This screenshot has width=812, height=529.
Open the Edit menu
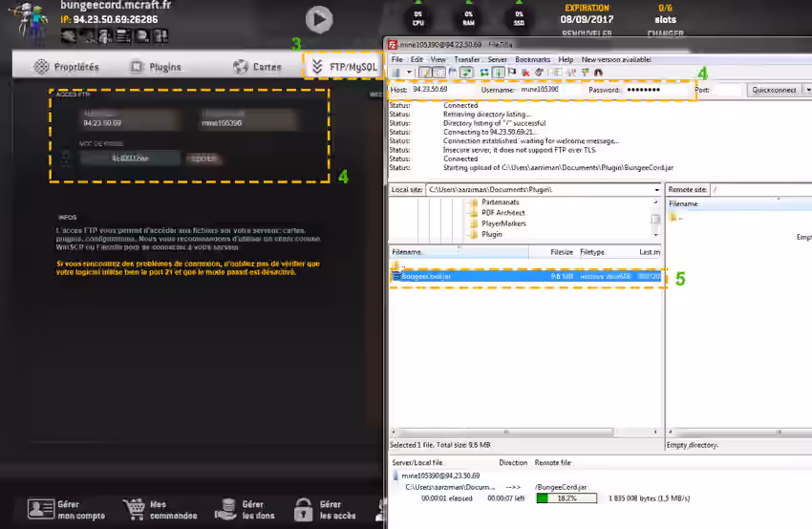417,59
